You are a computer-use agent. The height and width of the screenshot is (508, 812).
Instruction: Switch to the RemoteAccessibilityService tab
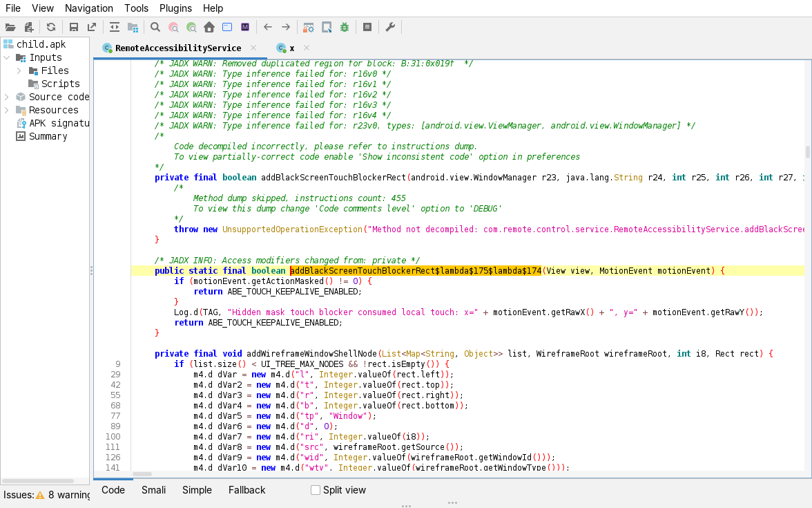pyautogui.click(x=178, y=48)
